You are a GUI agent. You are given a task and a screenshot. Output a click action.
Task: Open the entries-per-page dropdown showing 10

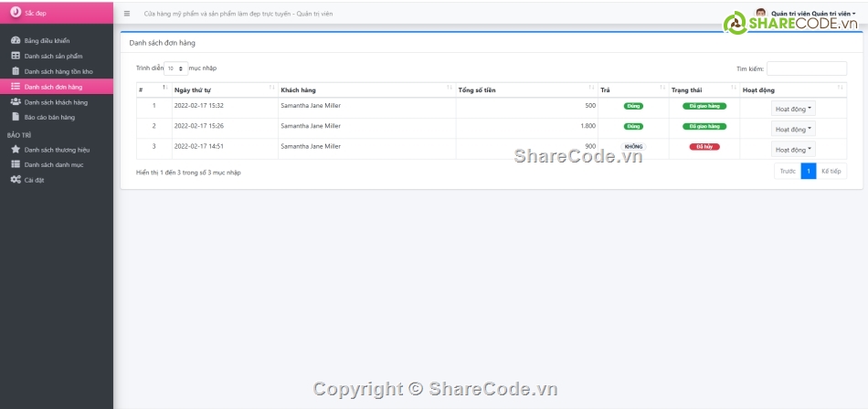pos(176,68)
